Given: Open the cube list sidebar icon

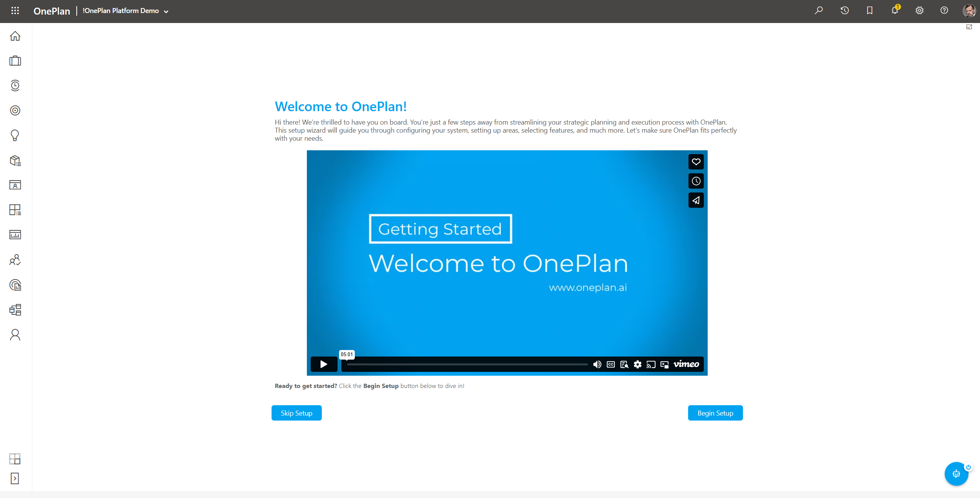Looking at the screenshot, I should [x=15, y=160].
